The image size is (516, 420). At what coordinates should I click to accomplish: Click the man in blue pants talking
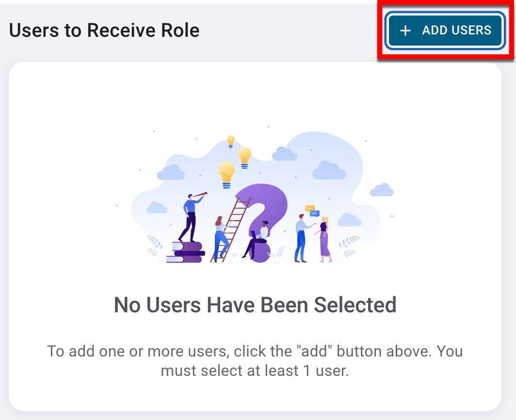coord(301,238)
